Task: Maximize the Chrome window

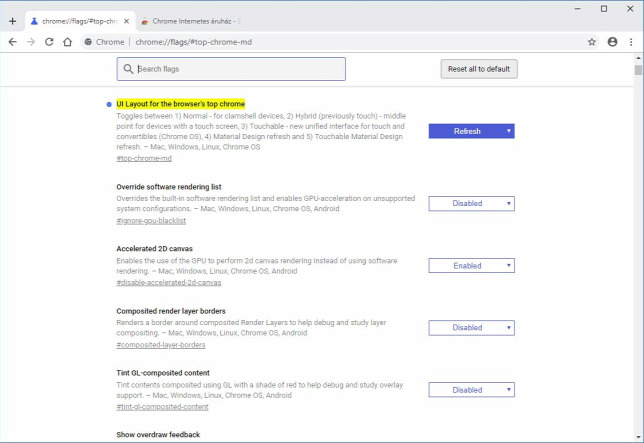Action: click(604, 9)
